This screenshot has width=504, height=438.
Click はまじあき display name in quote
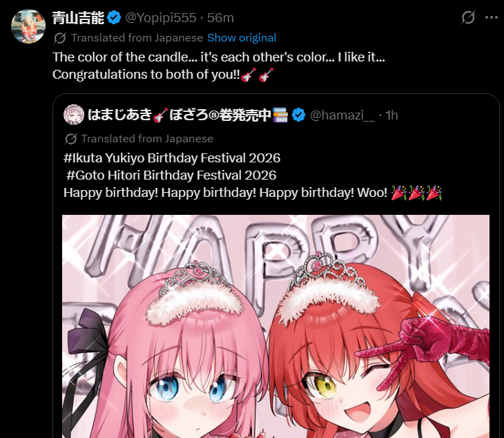point(120,115)
